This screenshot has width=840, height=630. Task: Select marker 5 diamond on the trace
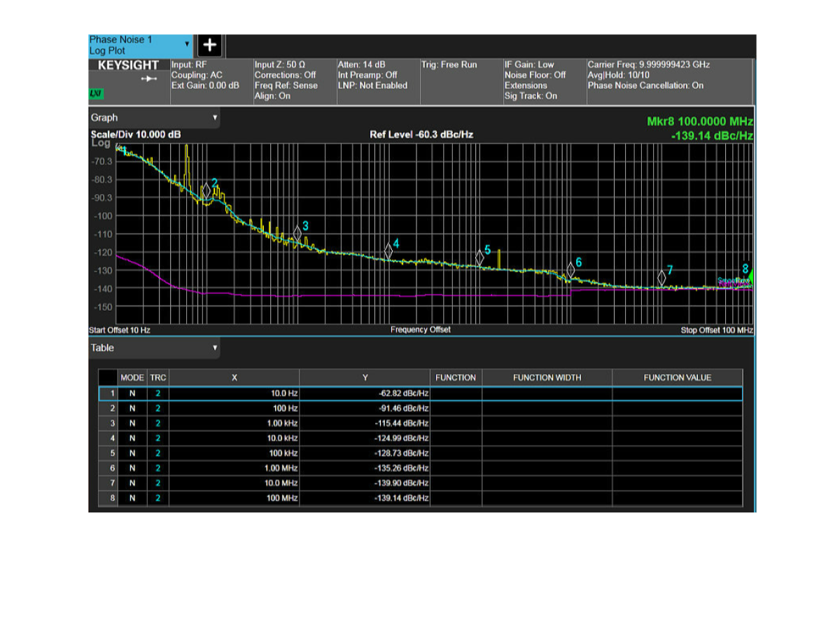coord(479,257)
